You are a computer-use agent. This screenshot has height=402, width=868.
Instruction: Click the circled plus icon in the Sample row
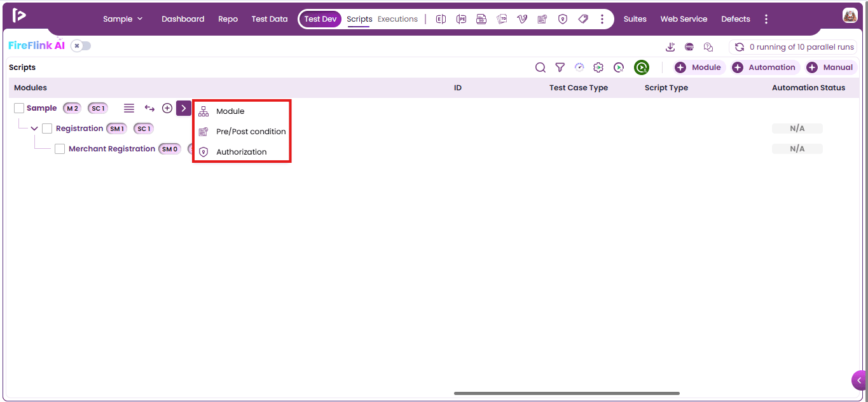(167, 108)
